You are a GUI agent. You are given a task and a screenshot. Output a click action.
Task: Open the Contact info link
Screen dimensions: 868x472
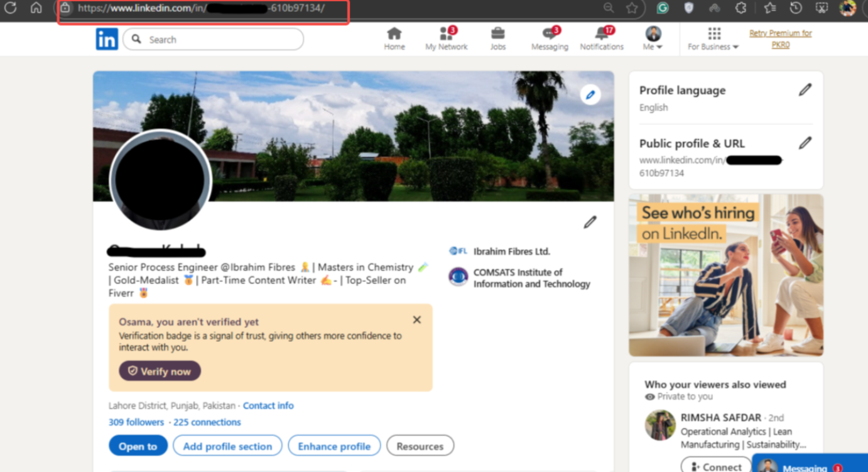tap(268, 405)
